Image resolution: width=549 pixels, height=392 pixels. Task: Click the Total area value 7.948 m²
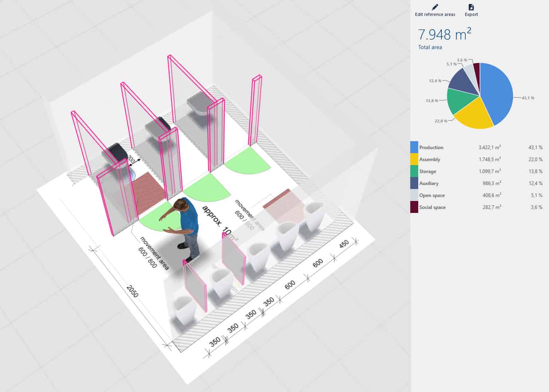coord(444,35)
